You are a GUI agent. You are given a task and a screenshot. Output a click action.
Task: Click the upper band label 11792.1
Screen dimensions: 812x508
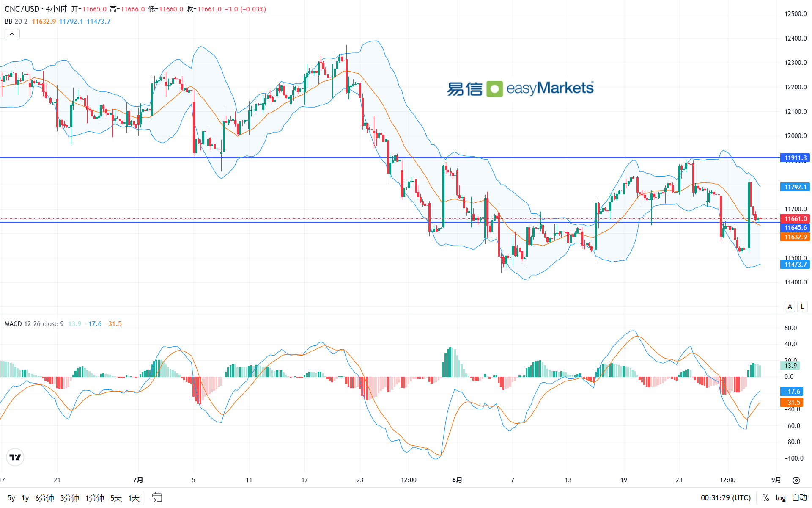coord(795,187)
